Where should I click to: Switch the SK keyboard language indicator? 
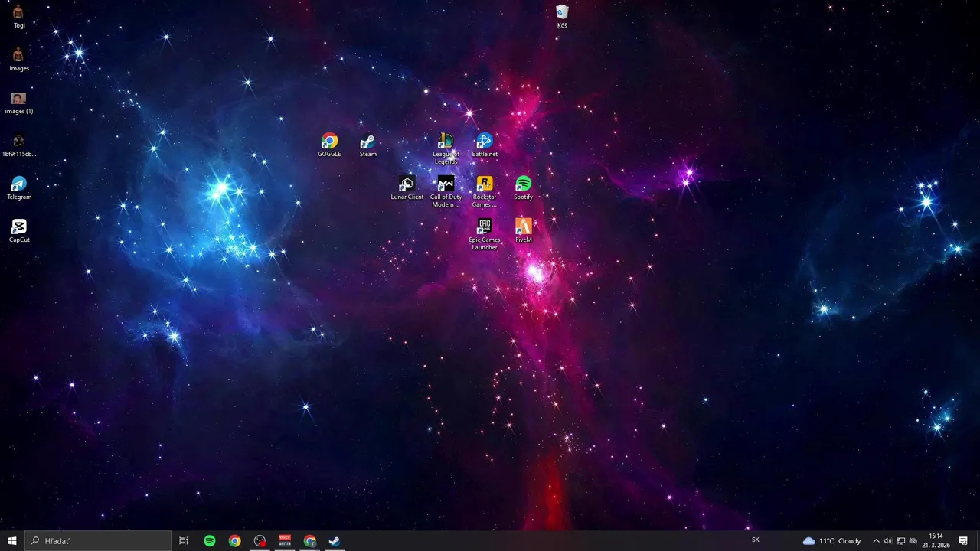point(756,540)
